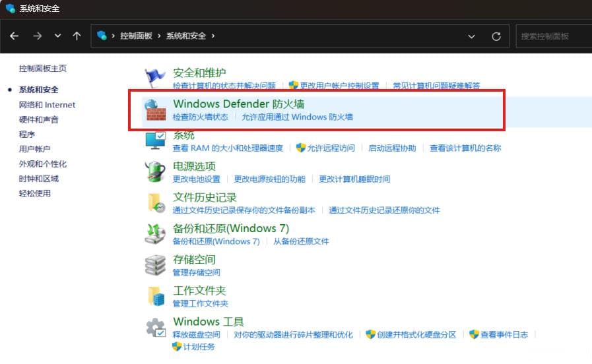This screenshot has width=592, height=364.
Task: Click 管理工作文件夹 link
Action: coord(201,303)
